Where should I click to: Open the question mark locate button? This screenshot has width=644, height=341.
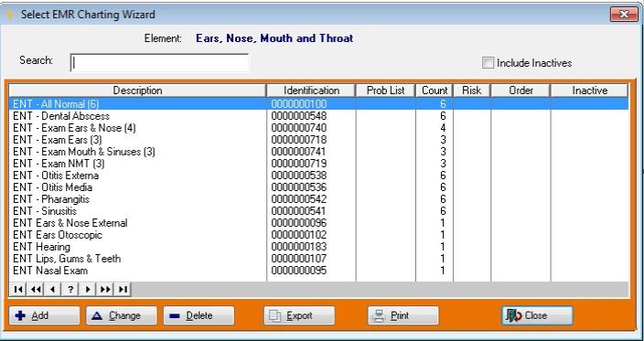click(70, 289)
